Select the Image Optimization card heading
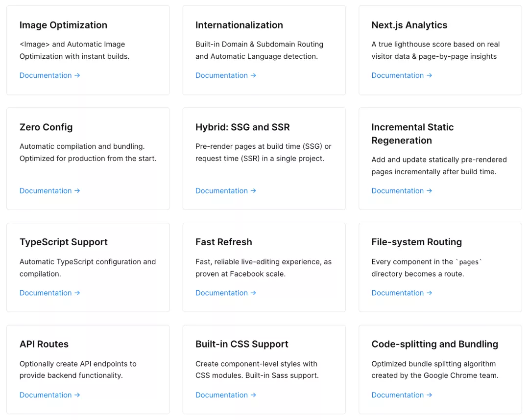The width and height of the screenshot is (529, 420). [x=63, y=25]
